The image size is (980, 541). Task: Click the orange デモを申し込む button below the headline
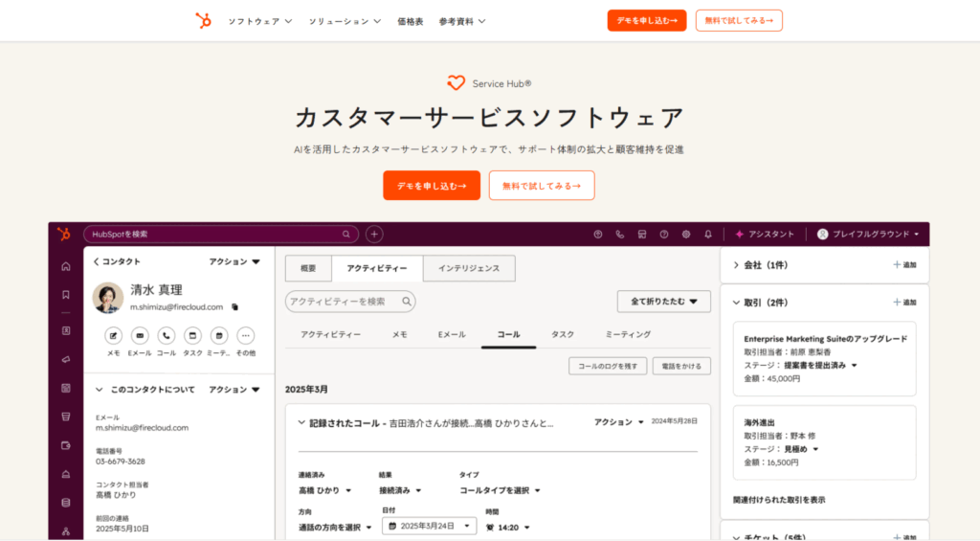point(432,186)
